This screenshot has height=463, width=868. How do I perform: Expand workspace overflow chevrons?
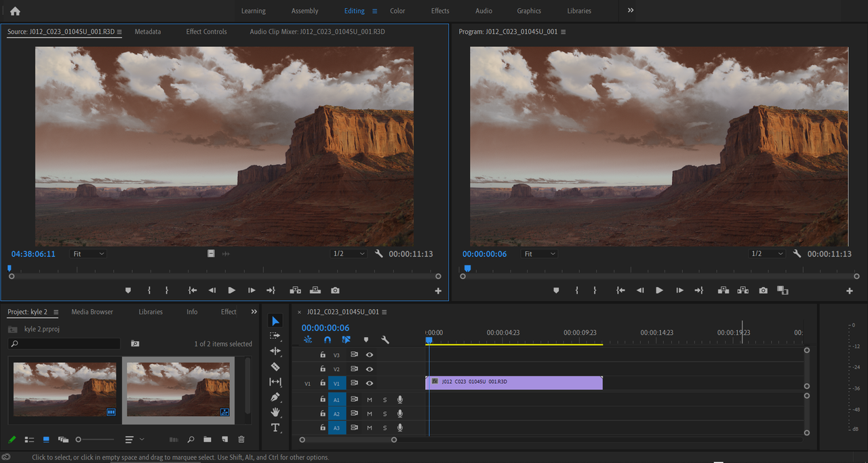(x=631, y=11)
